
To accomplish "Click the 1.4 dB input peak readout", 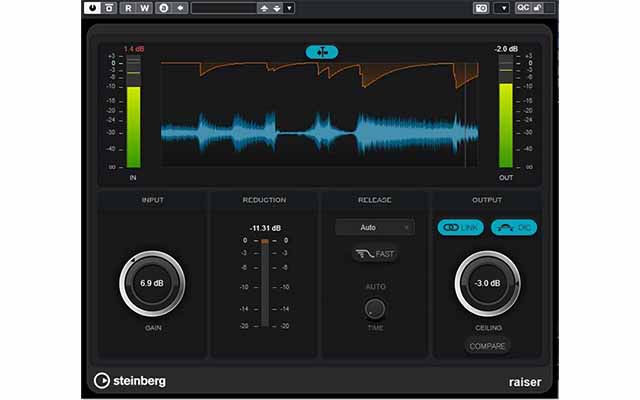I will 134,49.
